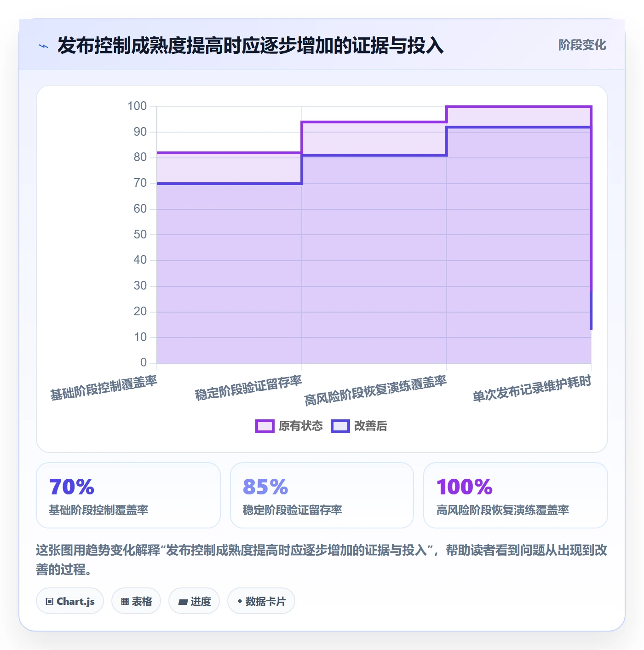Screen dimensions: 644x650
Task: Select the 表格 tag chip
Action: [x=136, y=601]
